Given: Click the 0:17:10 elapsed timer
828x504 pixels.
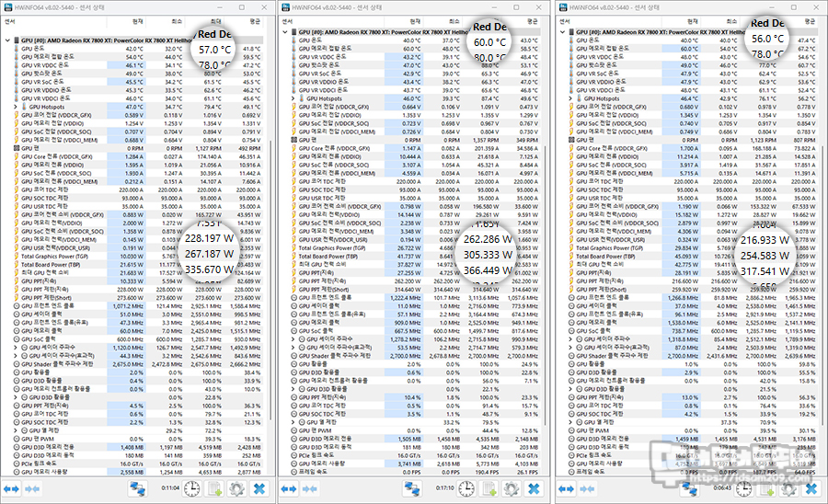Looking at the screenshot, I should 444,488.
